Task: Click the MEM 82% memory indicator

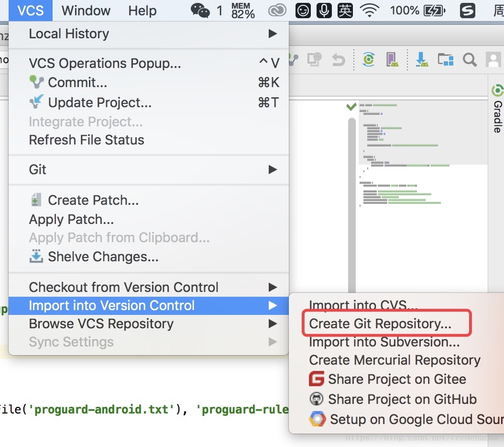Action: 243,11
